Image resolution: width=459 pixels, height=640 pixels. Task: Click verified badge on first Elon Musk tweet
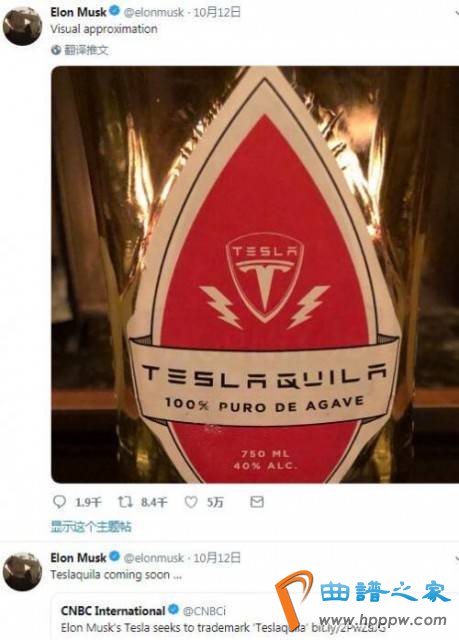pos(115,11)
